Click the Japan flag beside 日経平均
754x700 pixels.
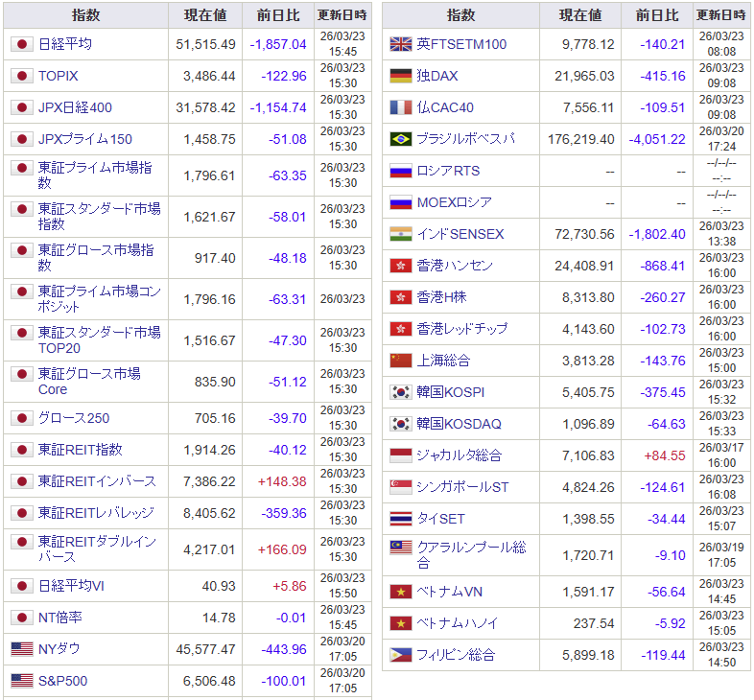(x=21, y=44)
